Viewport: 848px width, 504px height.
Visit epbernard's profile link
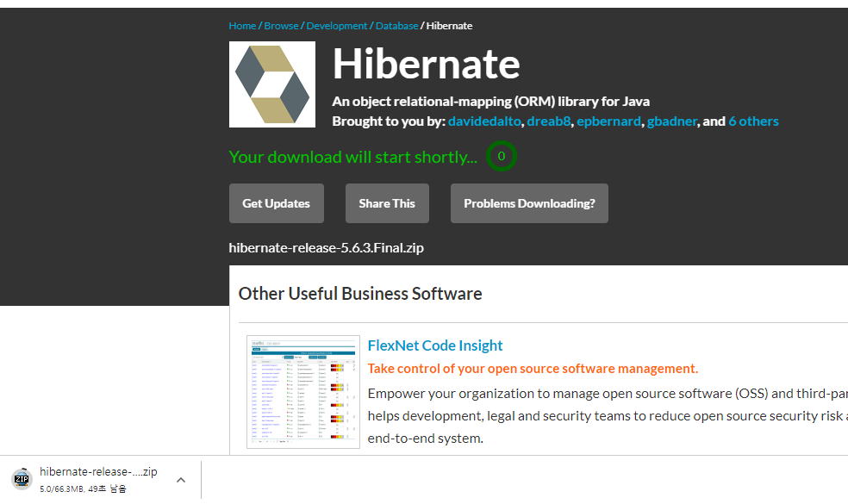[x=609, y=121]
